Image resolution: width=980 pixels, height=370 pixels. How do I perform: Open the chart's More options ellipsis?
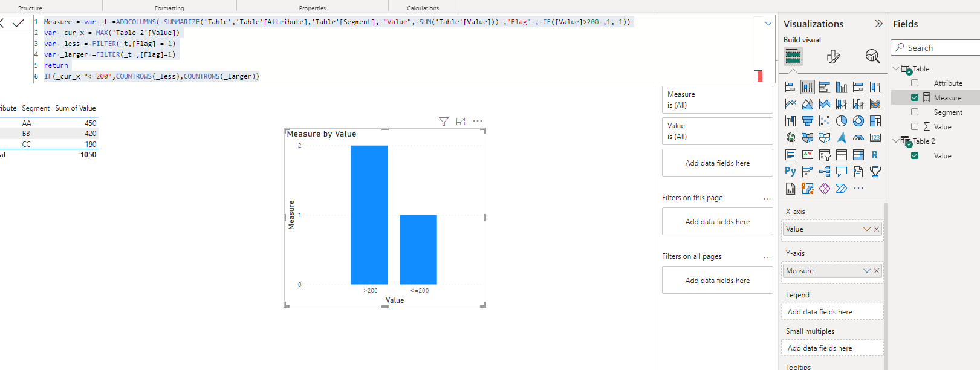click(x=478, y=121)
